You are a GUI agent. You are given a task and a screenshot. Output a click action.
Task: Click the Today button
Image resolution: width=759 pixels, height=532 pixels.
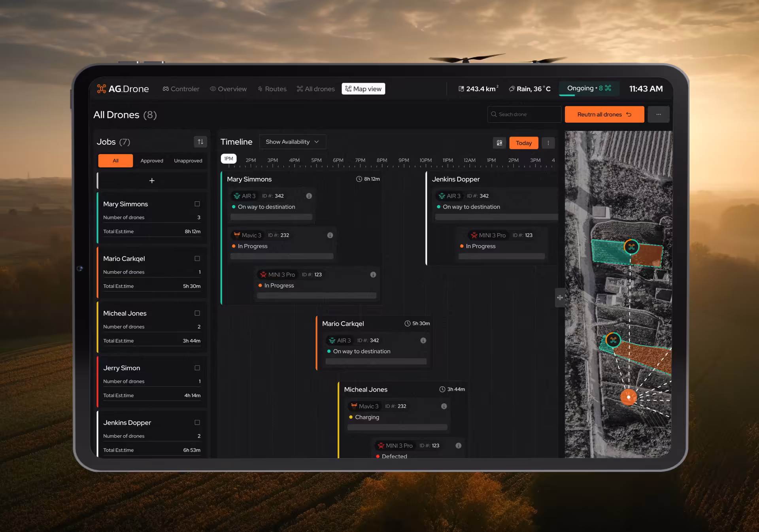point(523,143)
